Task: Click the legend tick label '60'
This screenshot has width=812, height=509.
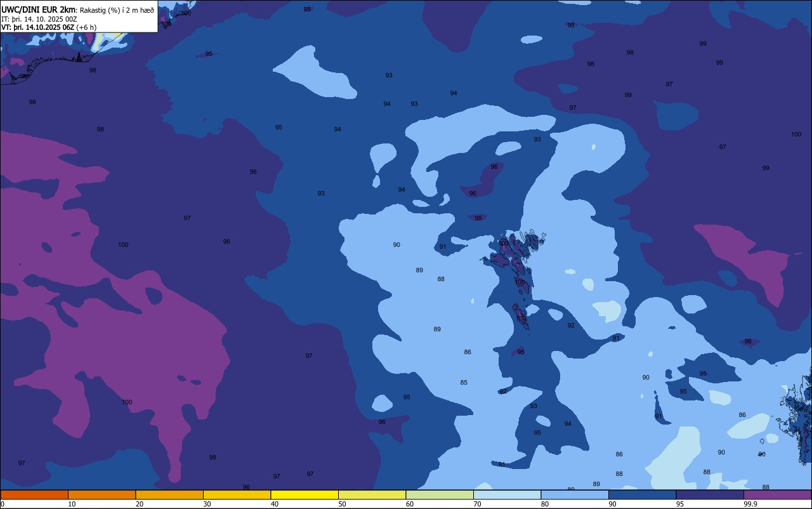Action: (x=410, y=504)
